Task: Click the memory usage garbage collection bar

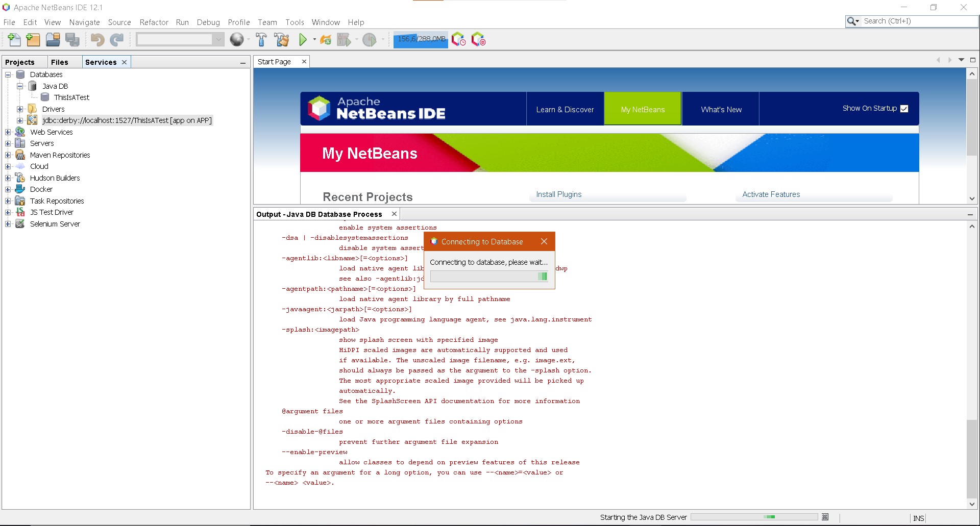Action: (x=421, y=39)
